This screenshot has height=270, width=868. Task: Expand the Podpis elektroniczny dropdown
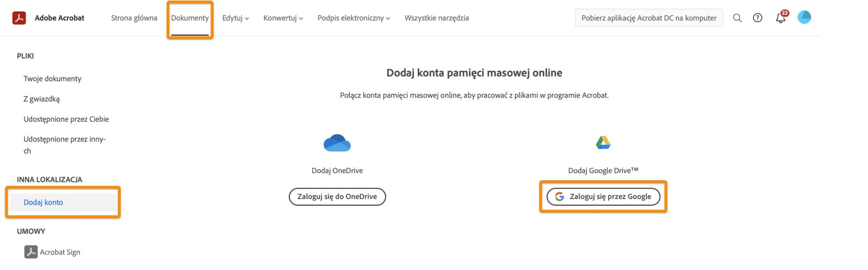(354, 18)
